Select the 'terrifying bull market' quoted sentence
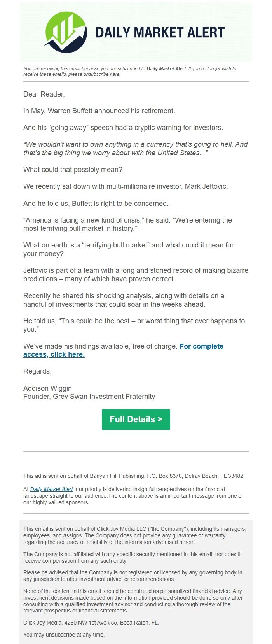The height and width of the screenshot is (644, 272). click(136, 224)
